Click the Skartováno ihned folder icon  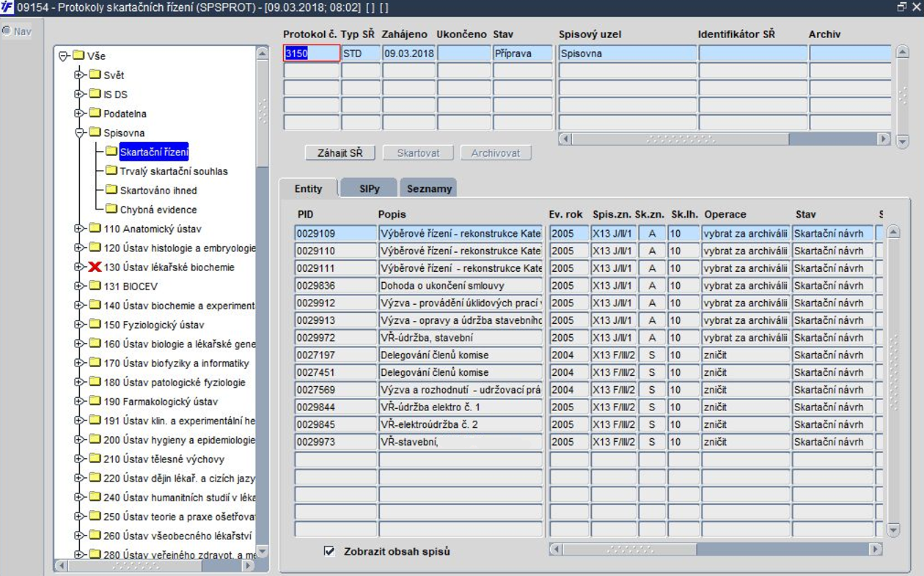pyautogui.click(x=111, y=190)
